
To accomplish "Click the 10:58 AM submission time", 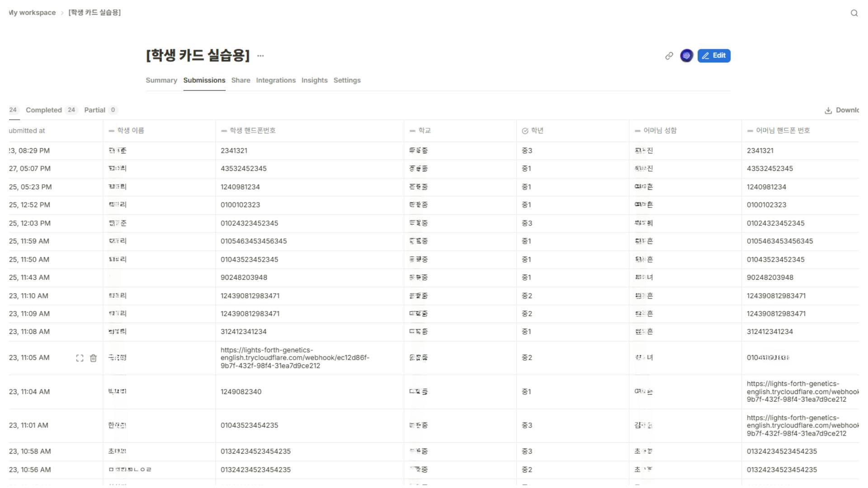I will click(30, 451).
